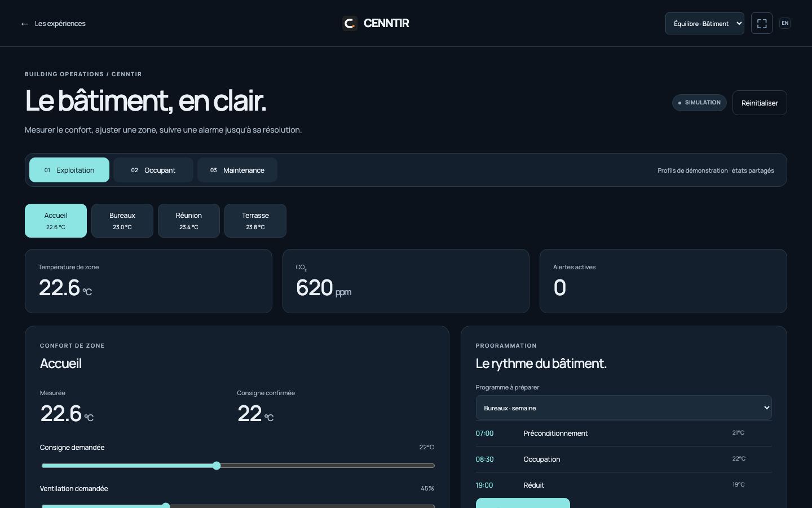Click the Réinitialiser button
Viewport: 812px width, 508px height.
click(x=760, y=103)
